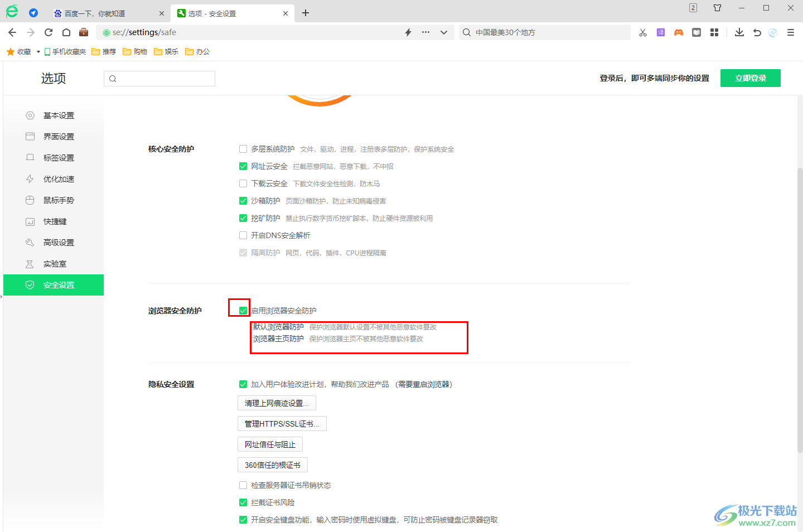This screenshot has width=803, height=532.
Task: Click 网址信任与阻止 button
Action: [270, 444]
